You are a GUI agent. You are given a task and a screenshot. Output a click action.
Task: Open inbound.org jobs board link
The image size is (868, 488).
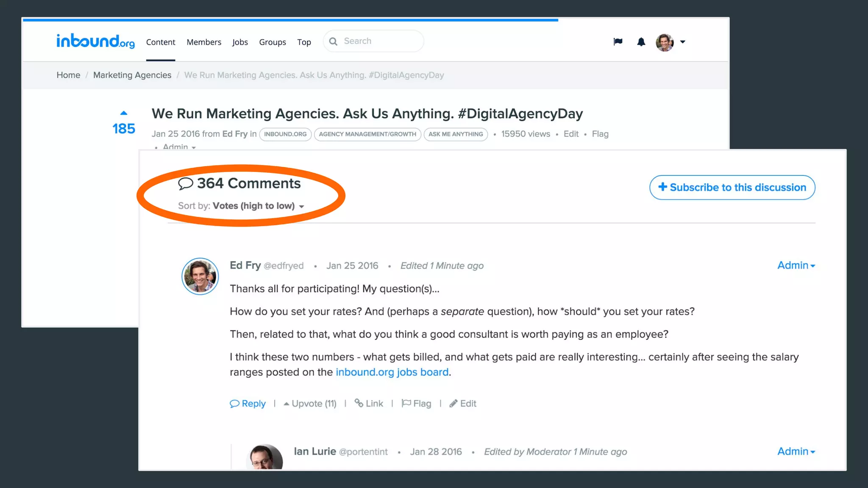[392, 372]
